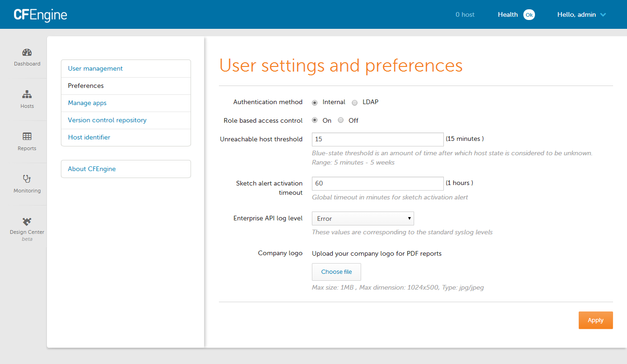Open the Enterprise API log level dropdown
627x364 pixels.
point(363,218)
